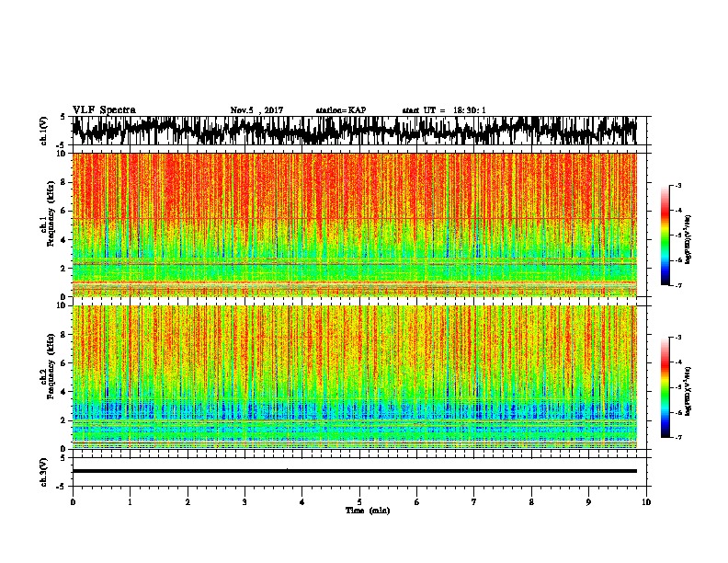Click time axis tick label "4"
Image resolution: width=728 pixels, height=563 pixels.
(x=302, y=501)
